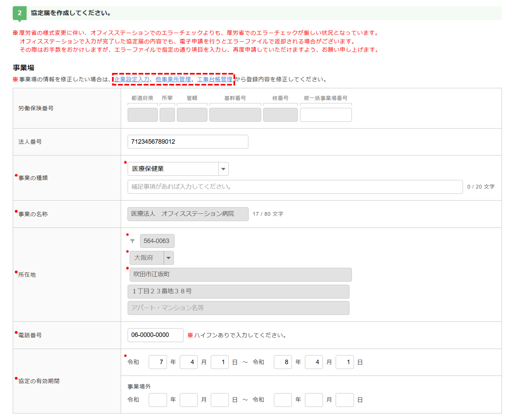Click the 基幹番号 labor insurance box

[235, 115]
